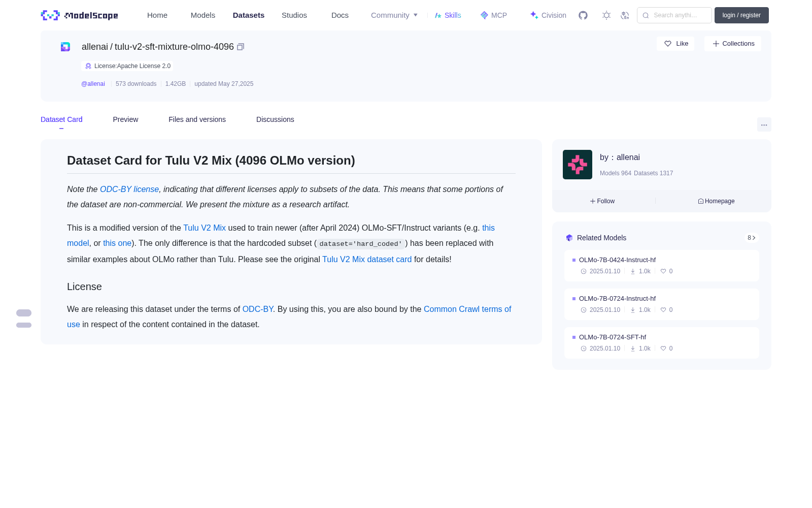
Task: Open the Discussions tab
Action: click(x=275, y=119)
